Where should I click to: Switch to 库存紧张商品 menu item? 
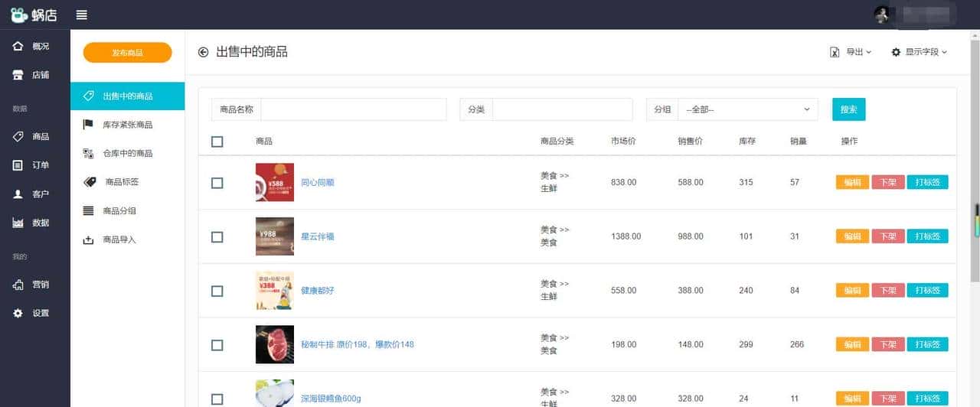[127, 125]
